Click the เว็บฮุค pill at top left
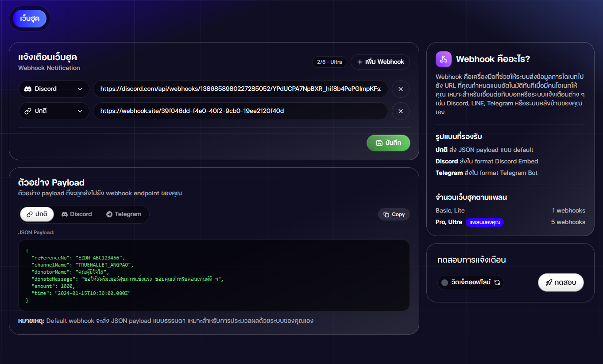Viewport: 603px width, 364px height. [30, 19]
